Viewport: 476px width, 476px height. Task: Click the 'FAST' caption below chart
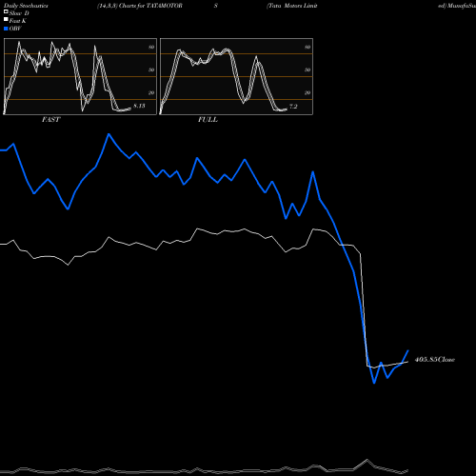coord(50,120)
